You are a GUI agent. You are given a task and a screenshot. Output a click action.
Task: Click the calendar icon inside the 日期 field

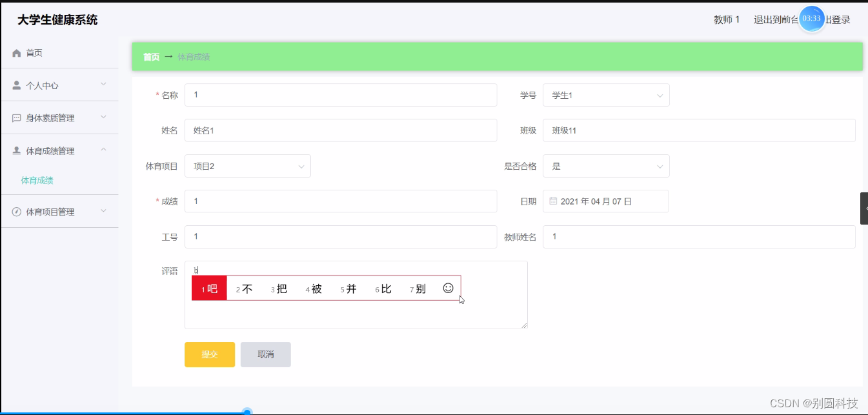(x=553, y=201)
